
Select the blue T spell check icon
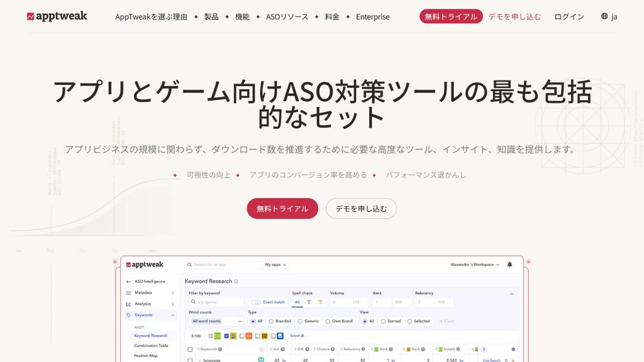pos(309,302)
